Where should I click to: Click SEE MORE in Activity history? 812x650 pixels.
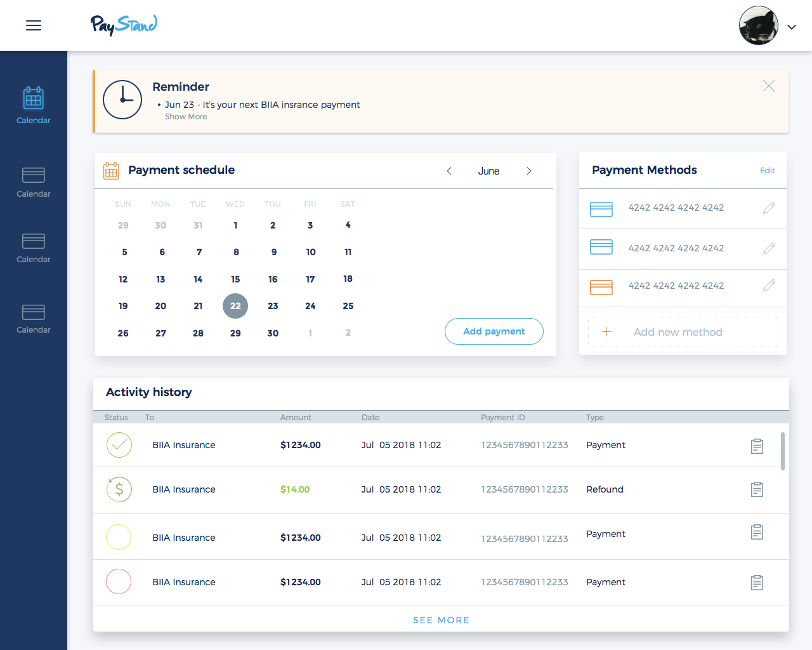(x=442, y=620)
